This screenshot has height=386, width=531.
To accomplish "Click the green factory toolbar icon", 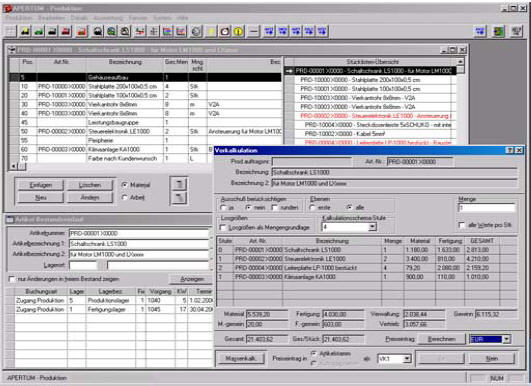I will point(39,31).
